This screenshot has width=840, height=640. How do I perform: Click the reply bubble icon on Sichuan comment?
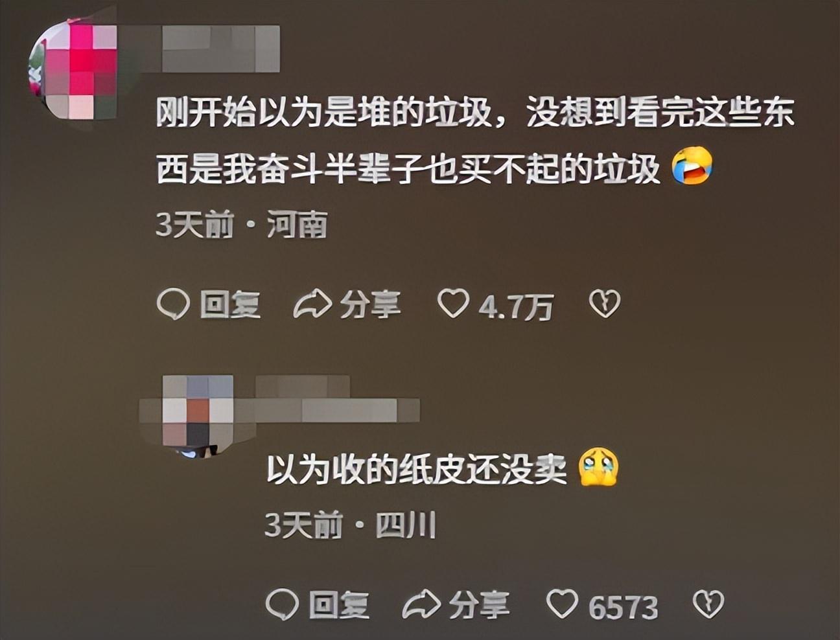[x=283, y=604]
